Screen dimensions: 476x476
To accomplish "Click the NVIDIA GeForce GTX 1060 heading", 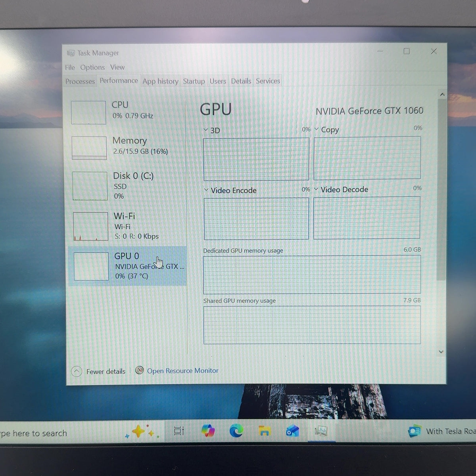I will (x=369, y=111).
